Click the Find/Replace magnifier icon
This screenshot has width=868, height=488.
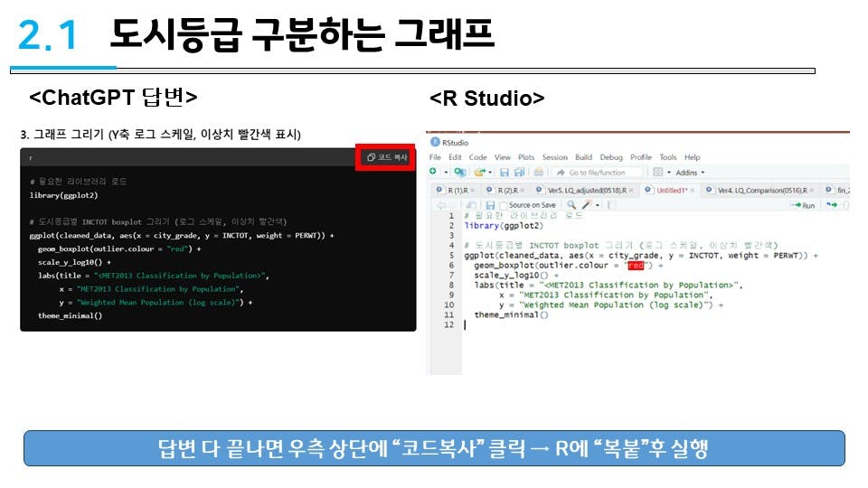pos(571,205)
